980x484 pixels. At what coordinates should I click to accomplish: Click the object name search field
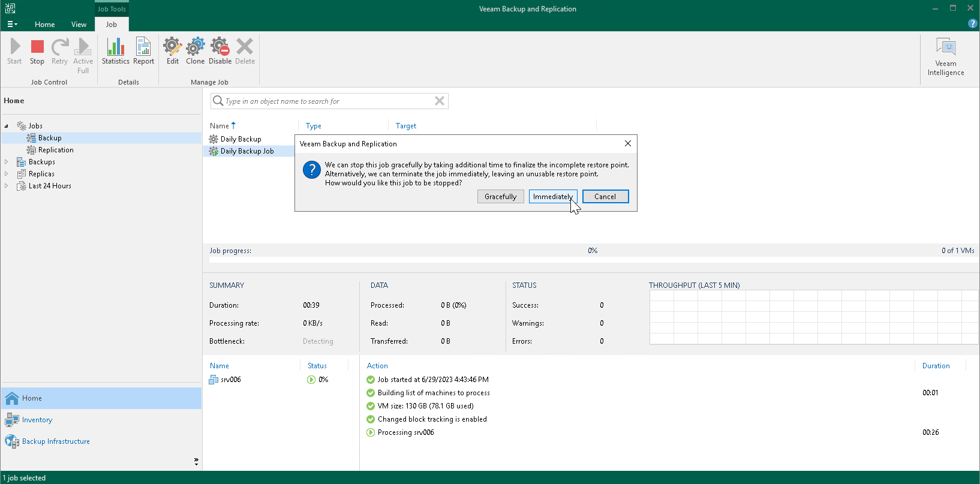pyautogui.click(x=327, y=101)
